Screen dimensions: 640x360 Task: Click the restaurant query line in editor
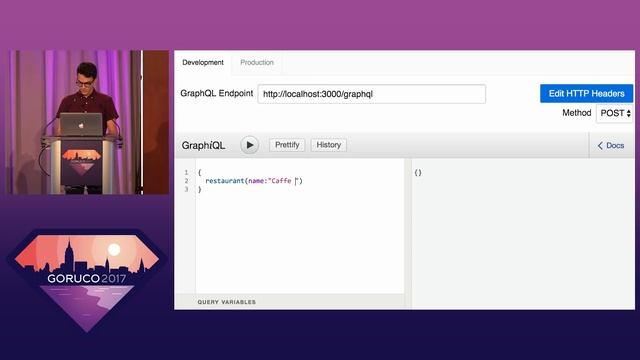coord(254,181)
